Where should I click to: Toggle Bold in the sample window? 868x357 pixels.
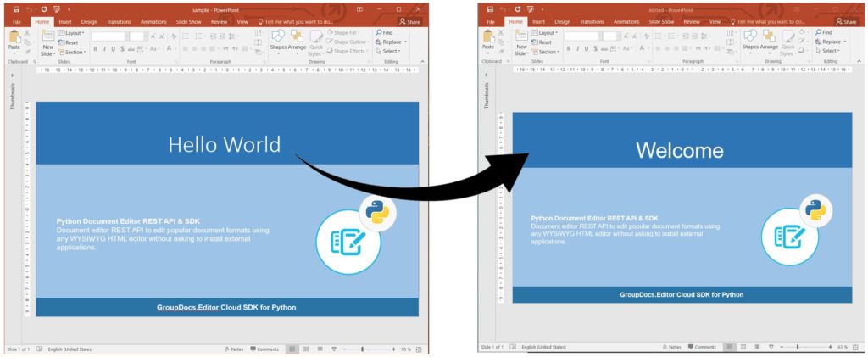(x=96, y=49)
